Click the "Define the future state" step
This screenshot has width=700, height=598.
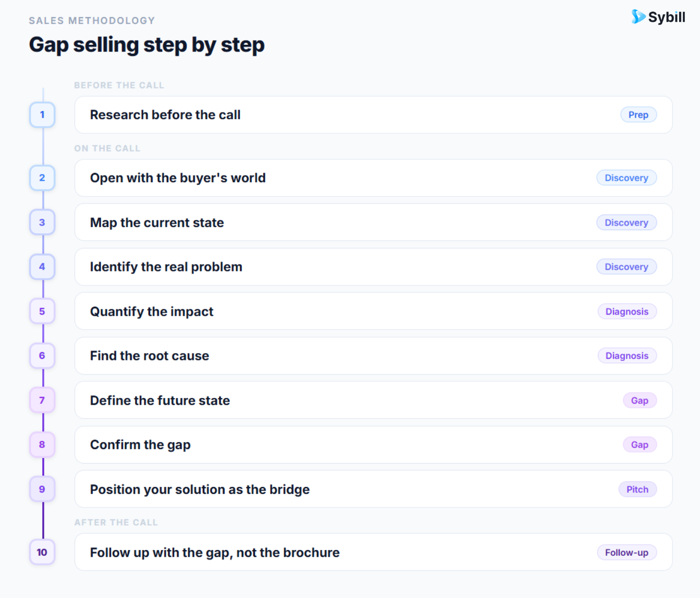tap(373, 401)
